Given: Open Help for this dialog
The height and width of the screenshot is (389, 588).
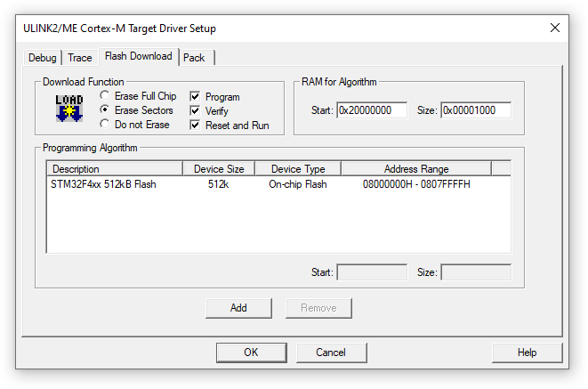Looking at the screenshot, I should [x=527, y=353].
